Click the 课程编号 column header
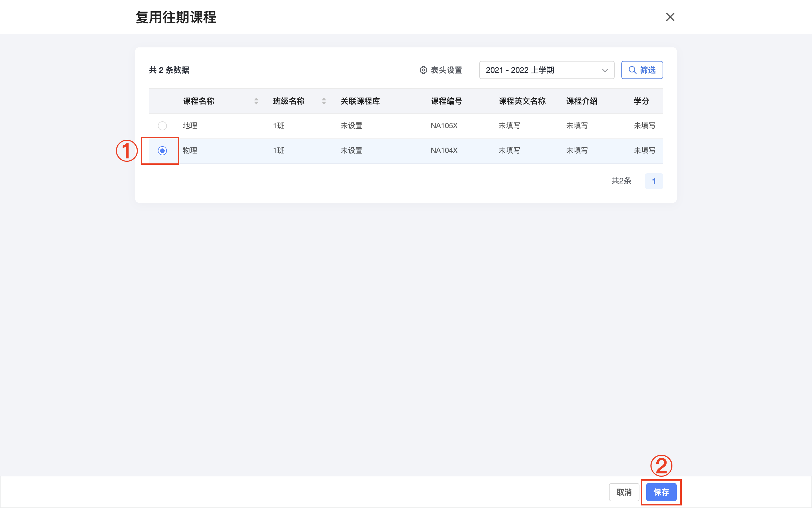The image size is (812, 508). click(x=446, y=101)
